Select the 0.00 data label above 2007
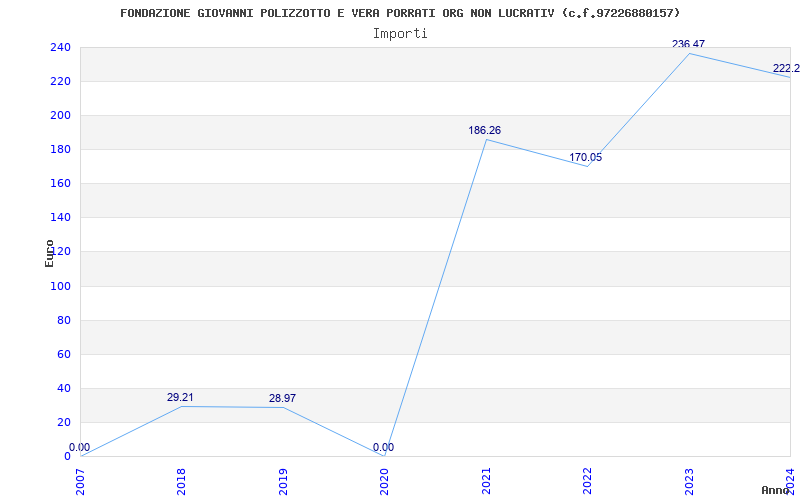 click(x=80, y=447)
